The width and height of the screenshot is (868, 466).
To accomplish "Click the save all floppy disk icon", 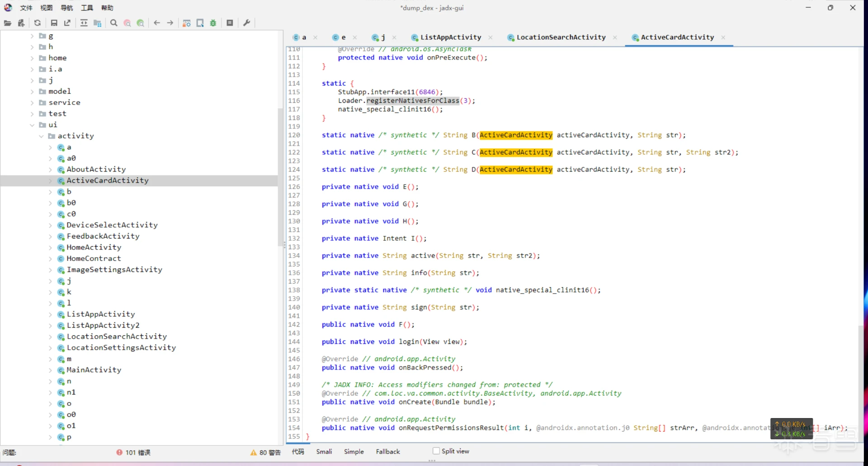I will [54, 23].
